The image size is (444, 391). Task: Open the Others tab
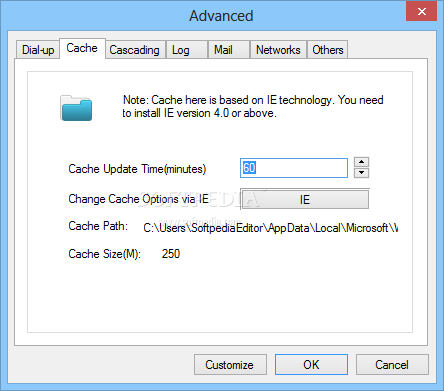point(327,50)
